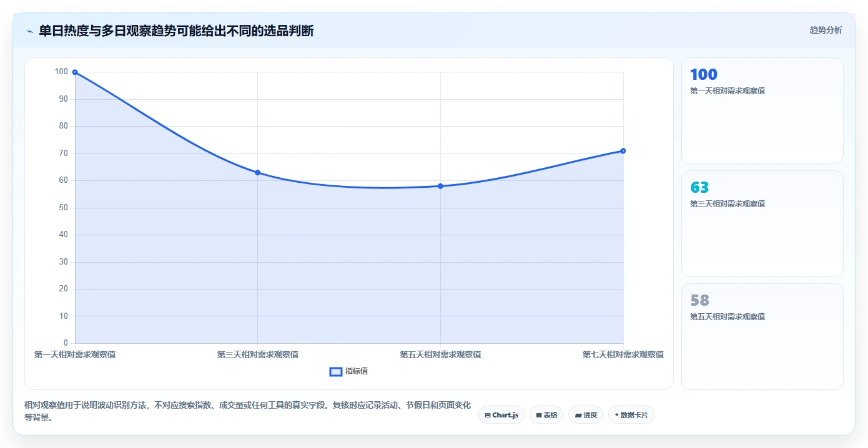The height and width of the screenshot is (448, 868).
Task: Select the 进度 tag
Action: click(586, 415)
